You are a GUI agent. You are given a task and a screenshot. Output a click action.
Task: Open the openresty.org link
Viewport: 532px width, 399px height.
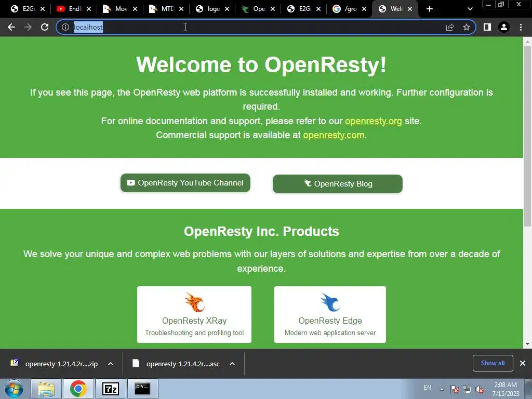point(373,121)
